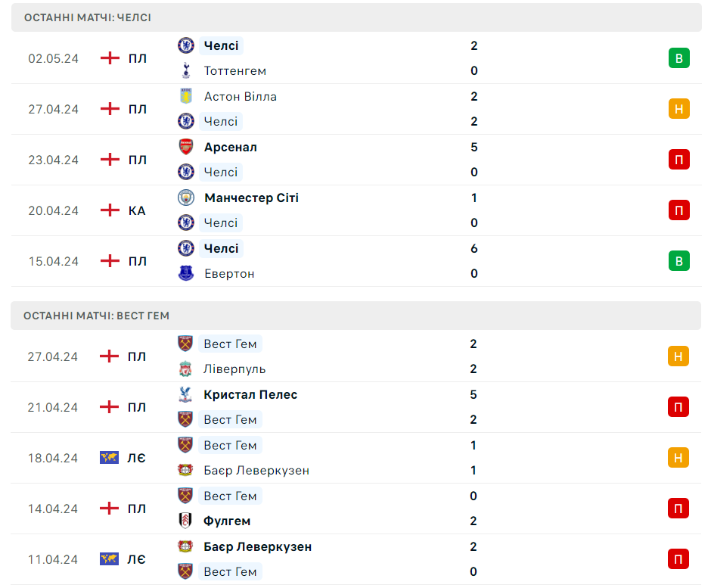
Task: Select the Останні матчі: Челсі header
Action: 356,17
